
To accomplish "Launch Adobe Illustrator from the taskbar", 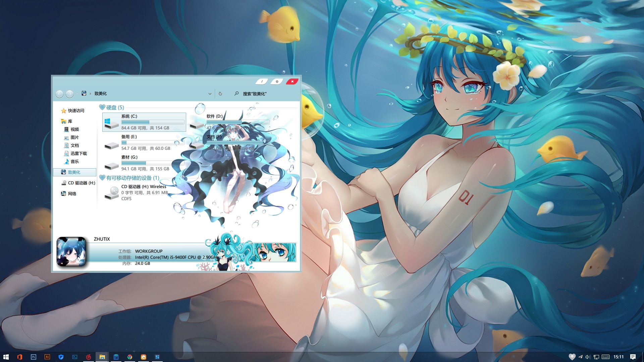I will pos(47,356).
